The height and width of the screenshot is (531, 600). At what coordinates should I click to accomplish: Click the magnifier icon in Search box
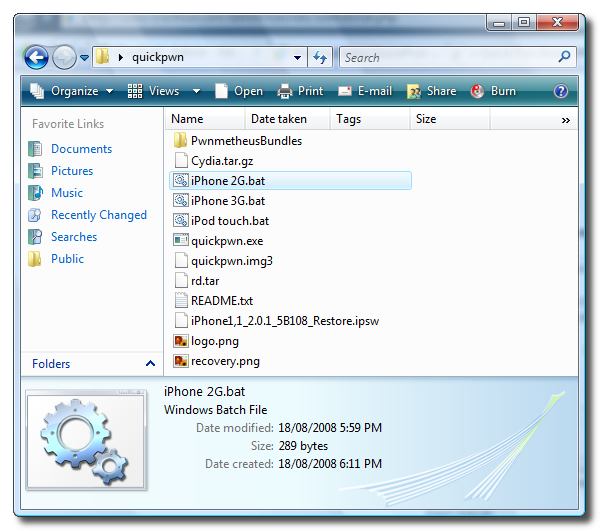(565, 58)
